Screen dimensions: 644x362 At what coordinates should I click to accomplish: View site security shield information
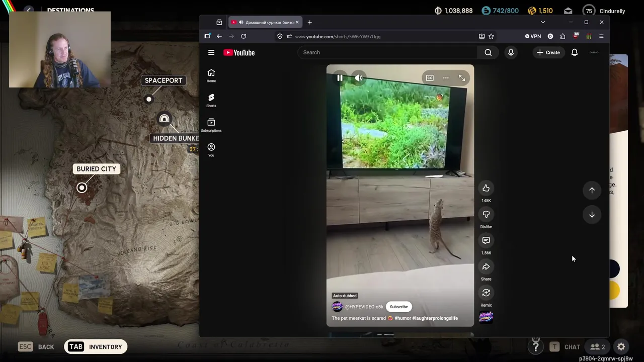280,36
